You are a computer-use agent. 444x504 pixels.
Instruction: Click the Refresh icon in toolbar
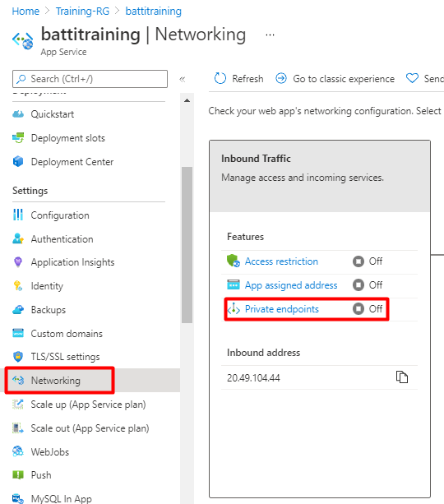pyautogui.click(x=220, y=78)
